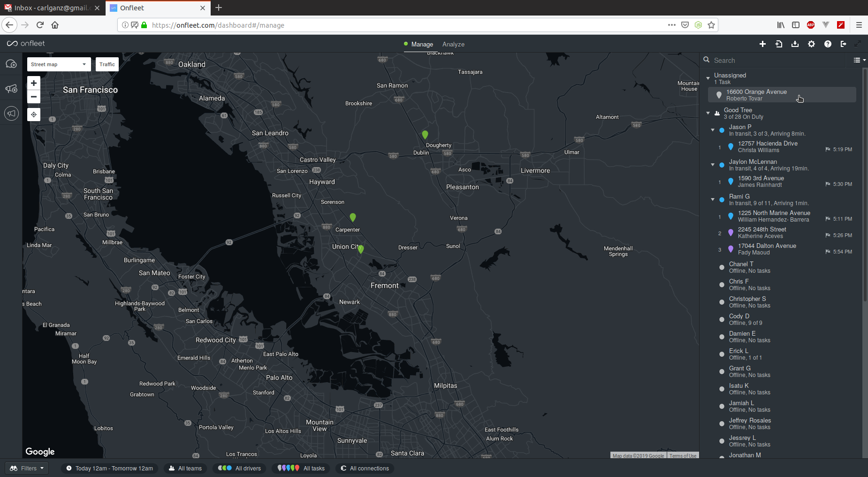The image size is (868, 477).
Task: Open a new browser tab
Action: [x=219, y=8]
